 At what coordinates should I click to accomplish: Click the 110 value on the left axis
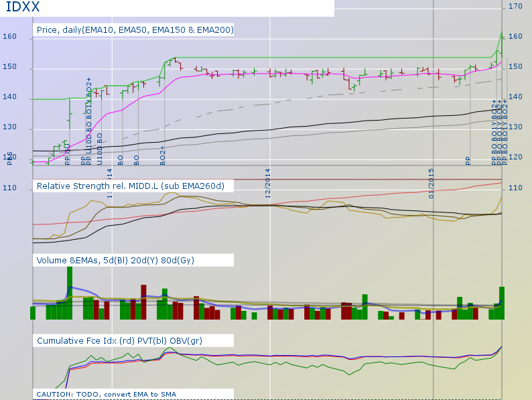[x=9, y=188]
